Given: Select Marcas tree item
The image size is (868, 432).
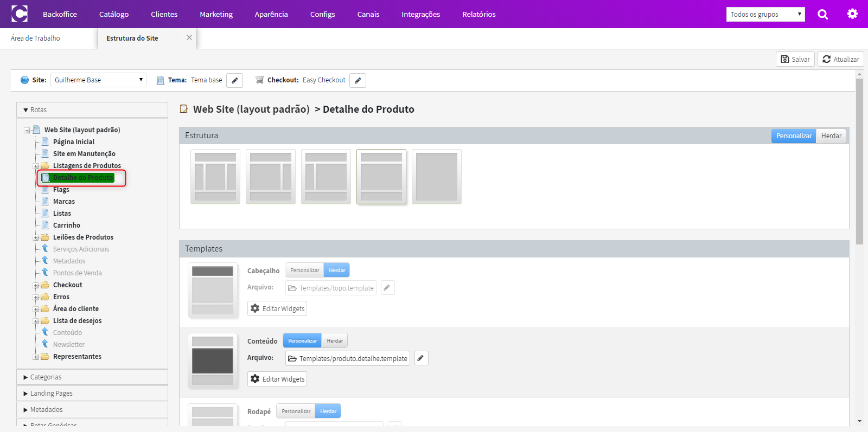Looking at the screenshot, I should [x=64, y=202].
